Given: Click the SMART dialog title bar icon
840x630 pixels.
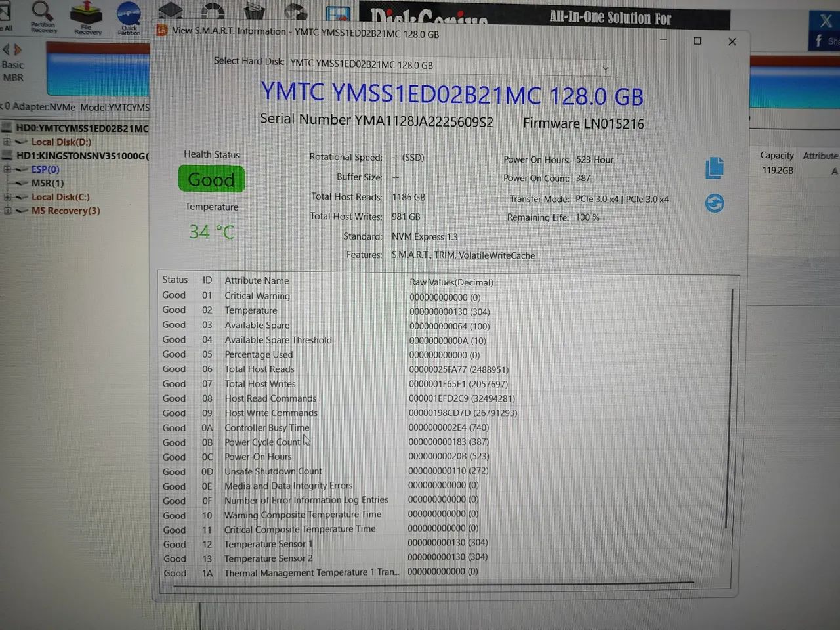Looking at the screenshot, I should pos(161,30).
